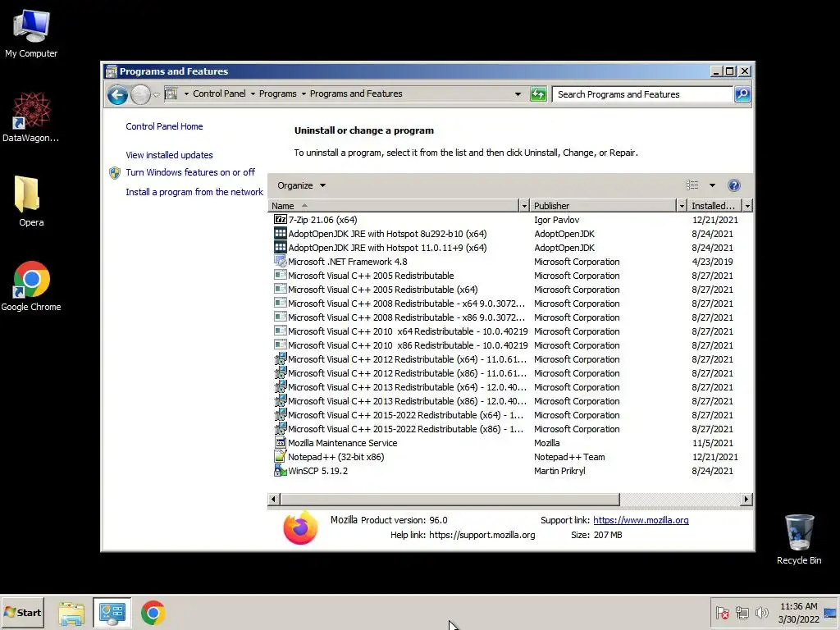Screen dimensions: 840x630
Task: Click horizontal scrollbar right arrow
Action: click(x=746, y=500)
